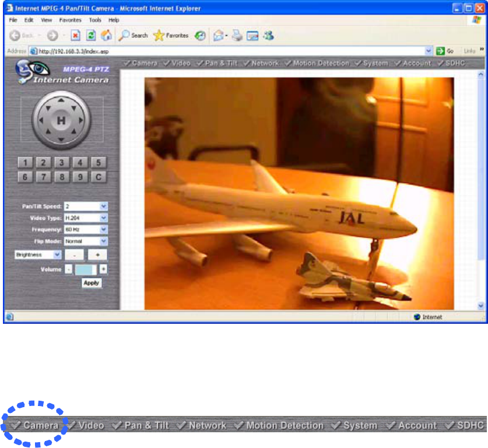Image resolution: width=488 pixels, height=448 pixels.
Task: Lower volume with the small minus button
Action: tap(69, 269)
